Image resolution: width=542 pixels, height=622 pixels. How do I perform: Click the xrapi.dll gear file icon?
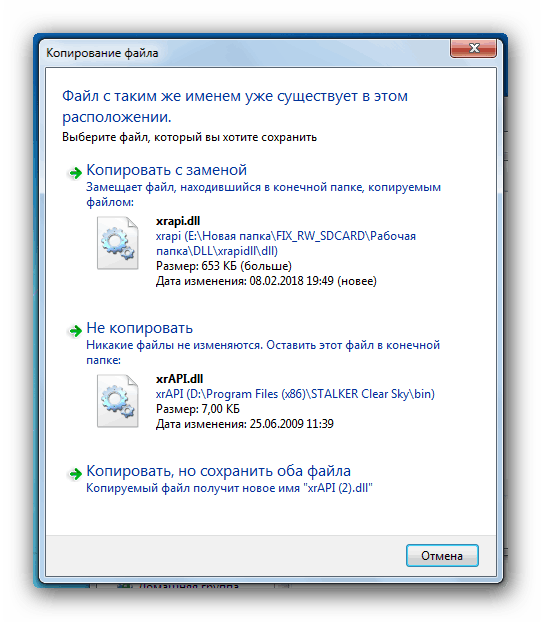pos(117,243)
